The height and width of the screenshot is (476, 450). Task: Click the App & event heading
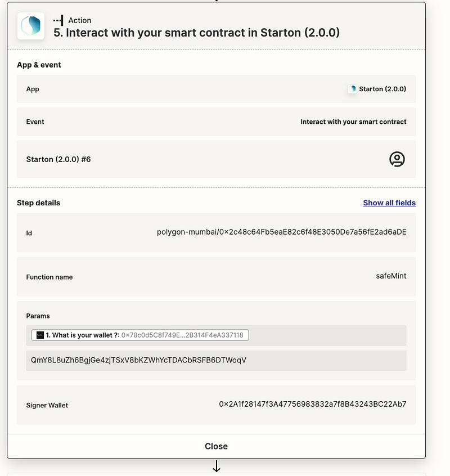[39, 65]
